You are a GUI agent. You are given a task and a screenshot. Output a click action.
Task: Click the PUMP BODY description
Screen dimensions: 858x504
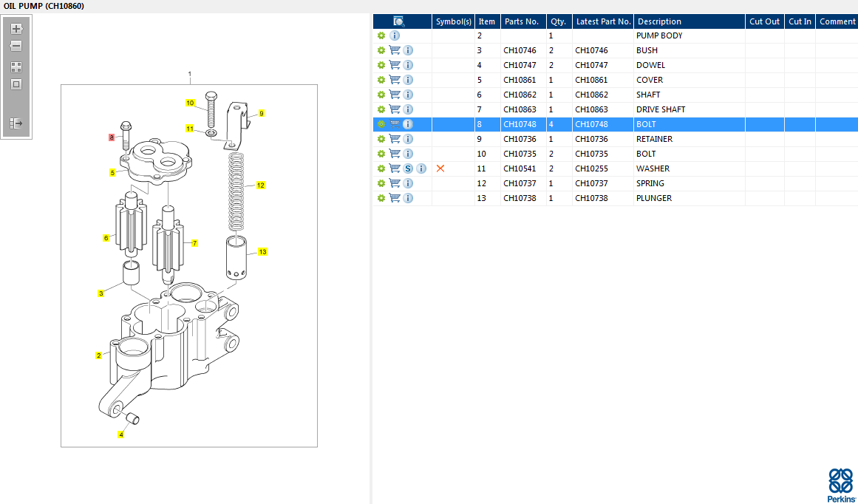(x=659, y=35)
